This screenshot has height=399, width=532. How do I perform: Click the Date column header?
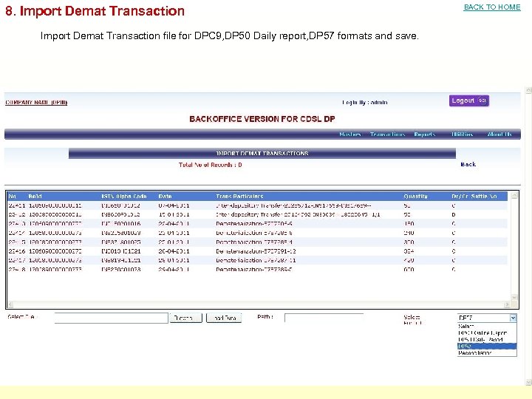[x=165, y=196]
